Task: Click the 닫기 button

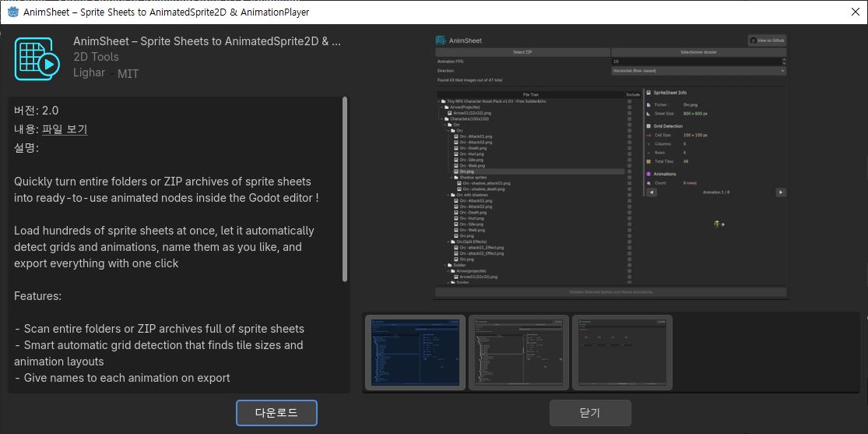Action: click(590, 413)
